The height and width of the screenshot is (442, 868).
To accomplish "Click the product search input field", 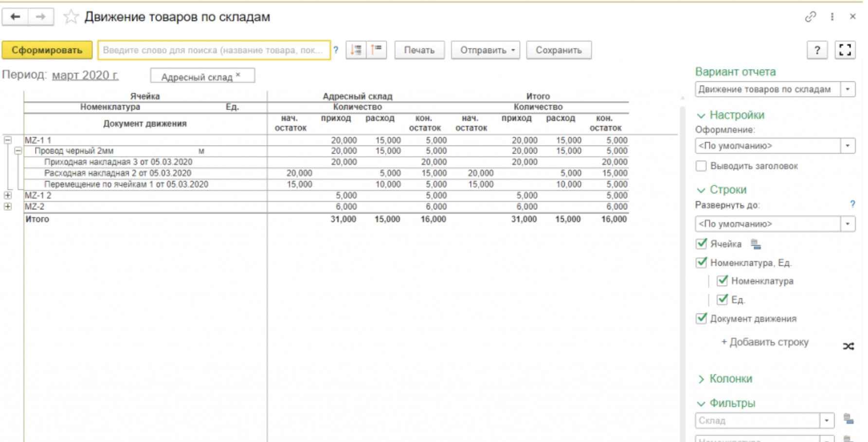I will pyautogui.click(x=214, y=50).
